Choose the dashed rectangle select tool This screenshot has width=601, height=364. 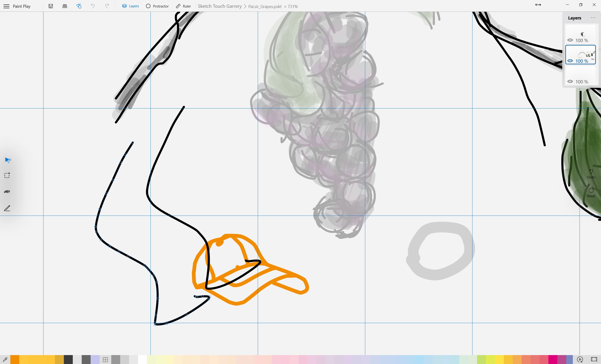(7, 175)
